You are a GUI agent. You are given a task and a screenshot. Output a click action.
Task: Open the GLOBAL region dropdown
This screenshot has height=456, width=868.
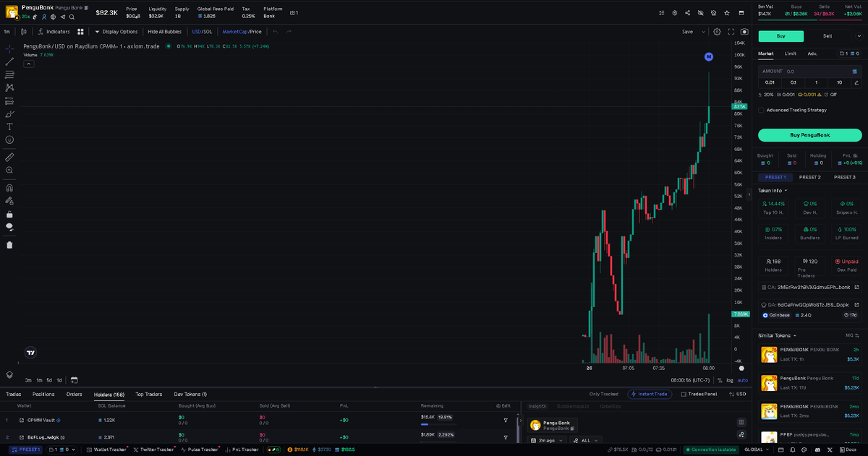757,449
